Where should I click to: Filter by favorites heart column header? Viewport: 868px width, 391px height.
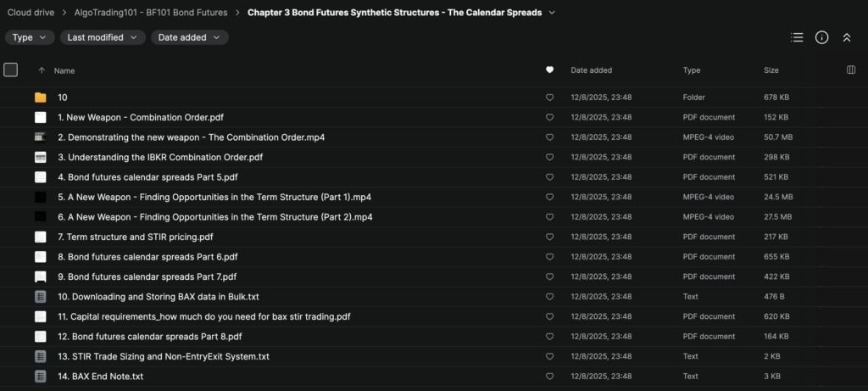[549, 70]
